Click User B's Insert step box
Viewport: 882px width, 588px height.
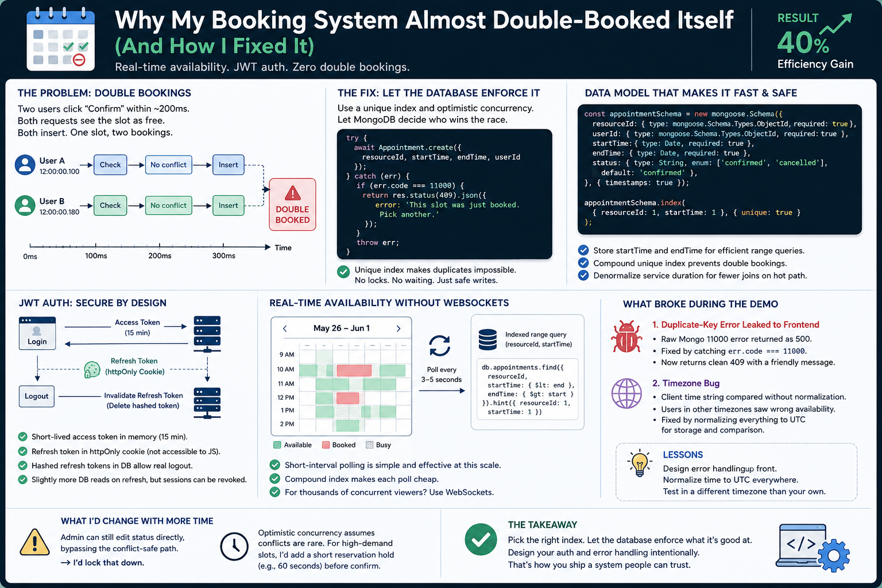point(228,206)
